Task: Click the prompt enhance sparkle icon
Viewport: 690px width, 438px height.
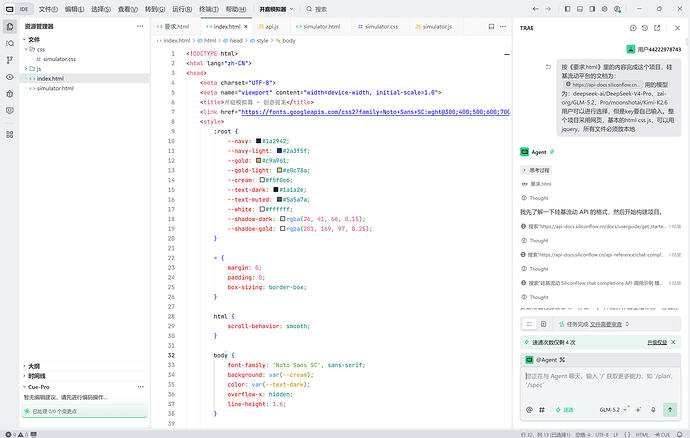Action: [x=639, y=409]
